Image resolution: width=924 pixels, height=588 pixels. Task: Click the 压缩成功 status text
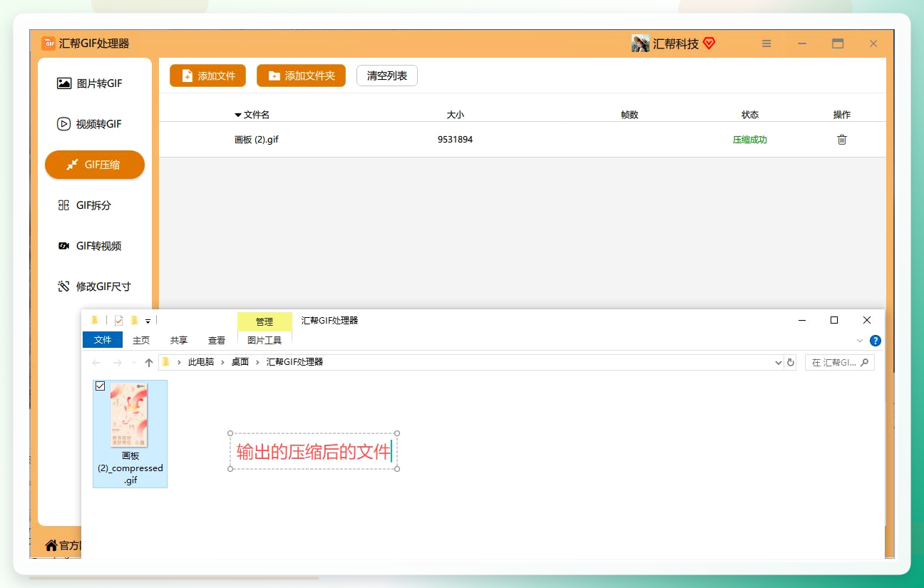point(750,140)
